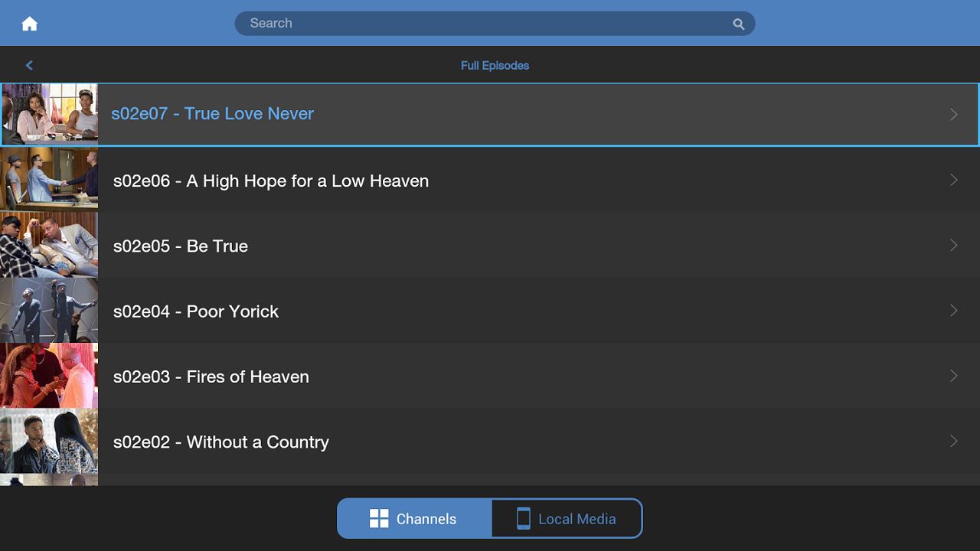
Task: Expand the True Love Never chevron
Action: coord(954,114)
